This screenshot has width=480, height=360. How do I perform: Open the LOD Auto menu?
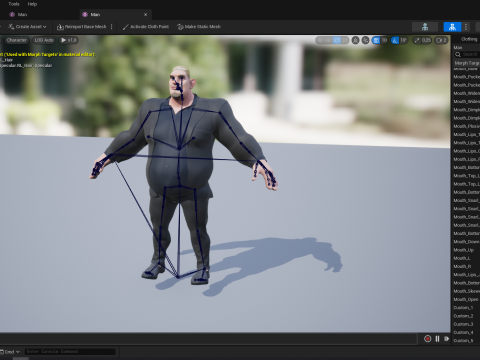pyautogui.click(x=44, y=40)
